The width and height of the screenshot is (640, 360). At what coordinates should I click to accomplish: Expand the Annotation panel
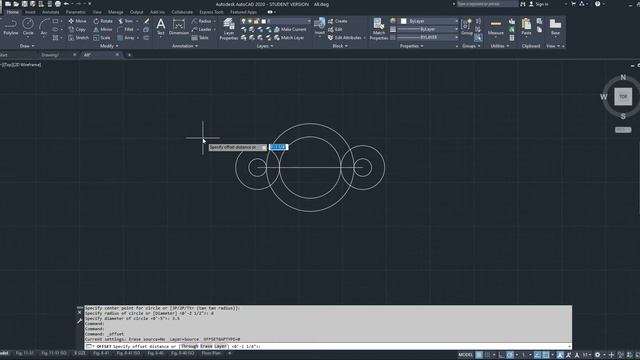pos(185,46)
